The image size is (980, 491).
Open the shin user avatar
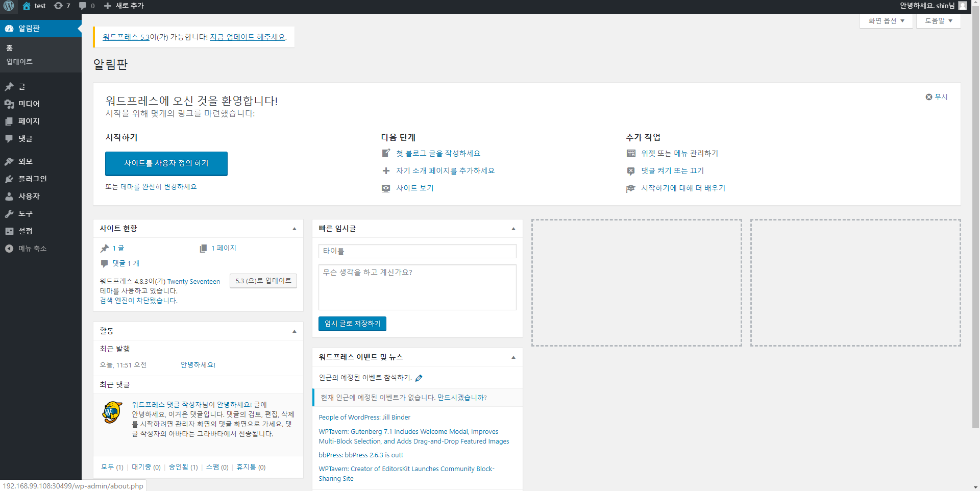pos(963,6)
